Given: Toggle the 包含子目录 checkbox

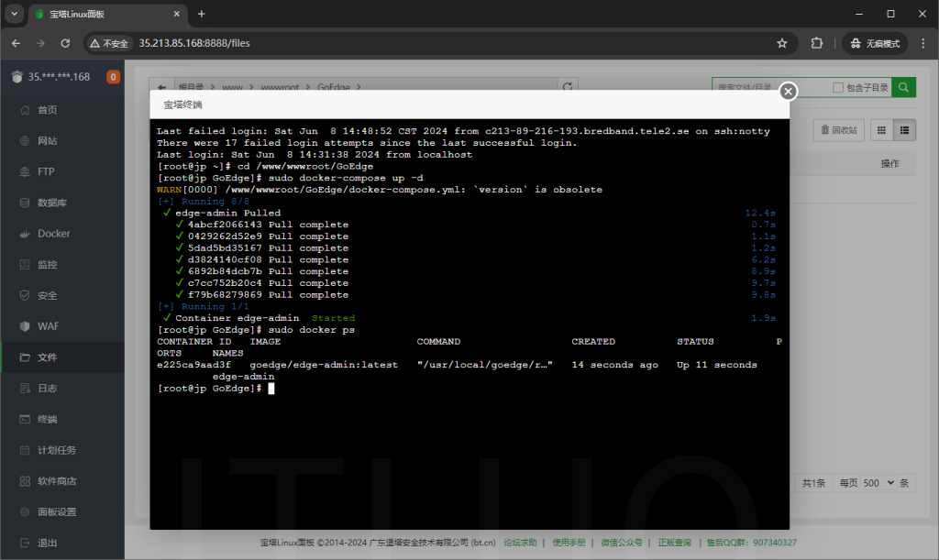Looking at the screenshot, I should [x=838, y=87].
